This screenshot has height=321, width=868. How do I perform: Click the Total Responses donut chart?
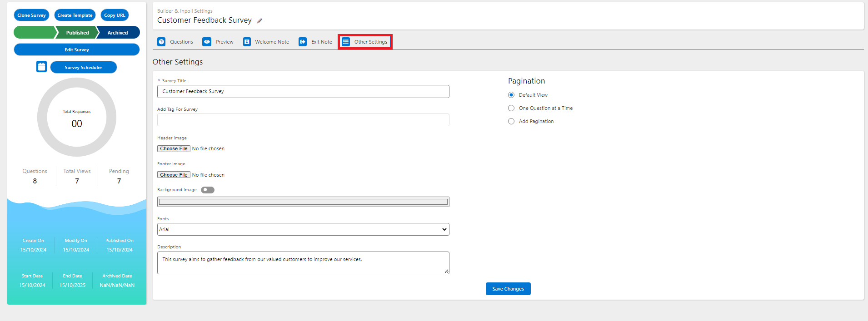[77, 117]
